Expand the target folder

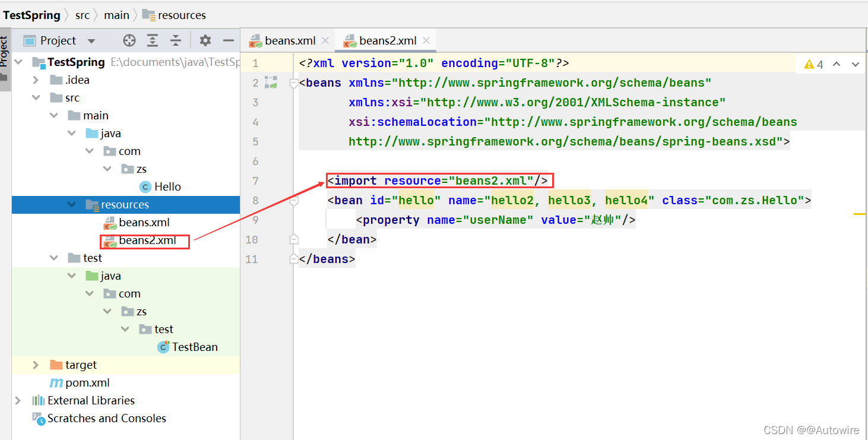coord(36,365)
